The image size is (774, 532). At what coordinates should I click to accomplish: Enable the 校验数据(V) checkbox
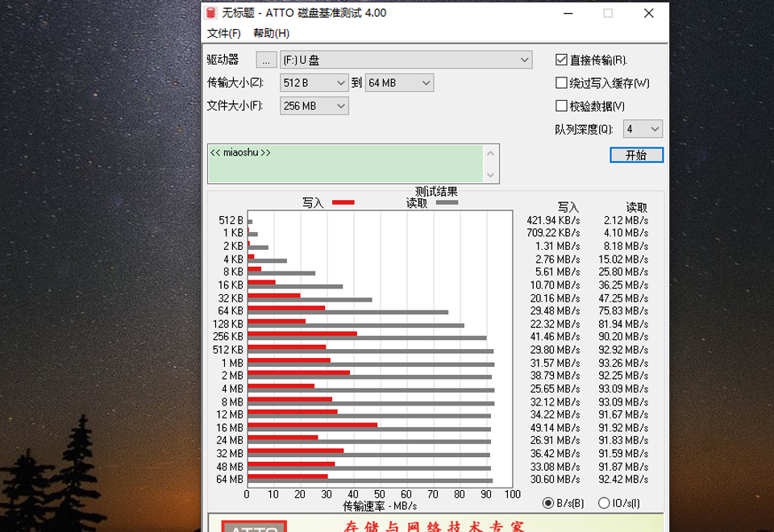pos(560,105)
